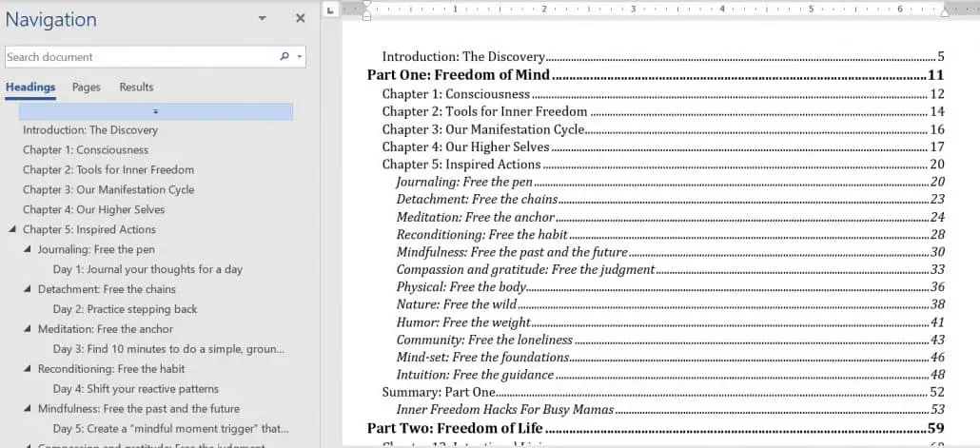Collapse the Meditation: Free the anchor triangle

pyautogui.click(x=27, y=329)
